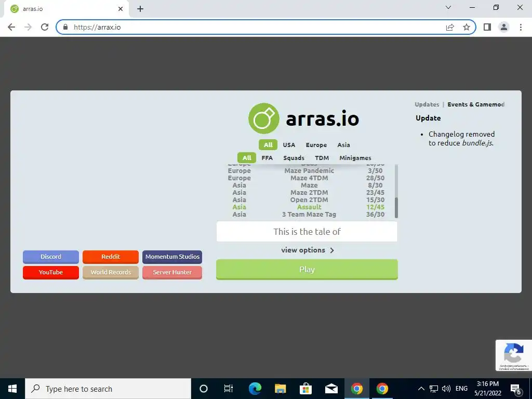532x399 pixels.
Task: Open the Server Hunter button
Action: point(172,272)
